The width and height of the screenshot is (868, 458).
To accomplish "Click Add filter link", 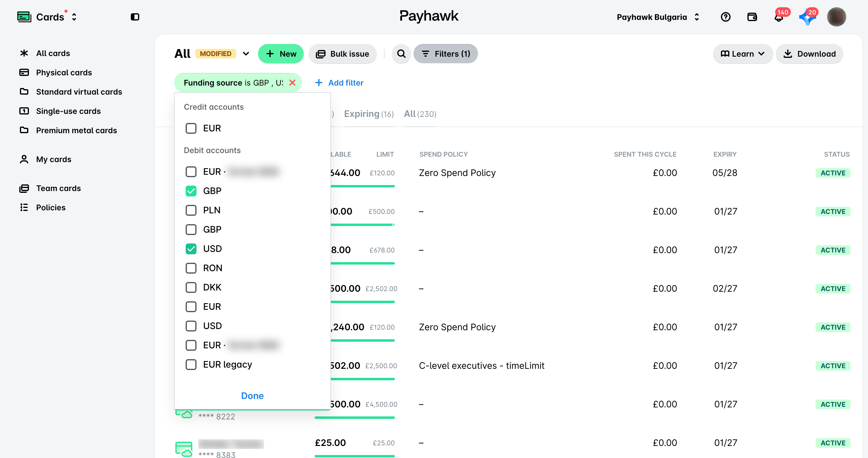I will (339, 83).
